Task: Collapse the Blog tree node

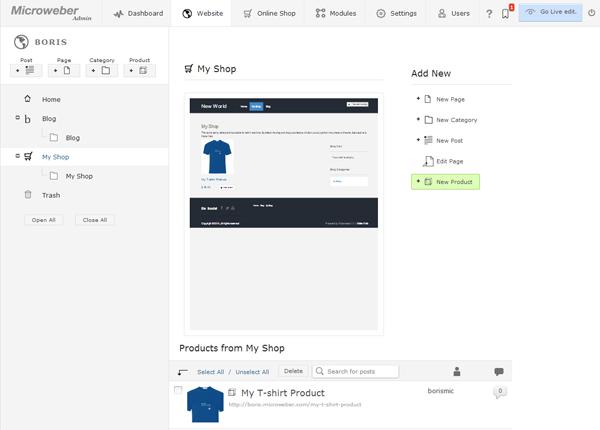Action: coord(18,117)
